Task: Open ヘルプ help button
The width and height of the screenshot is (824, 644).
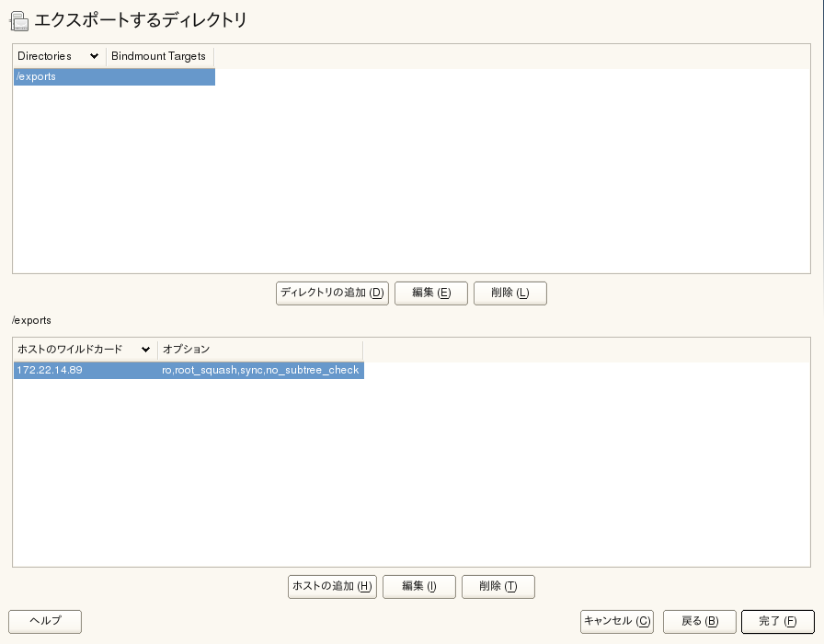Action: click(45, 621)
